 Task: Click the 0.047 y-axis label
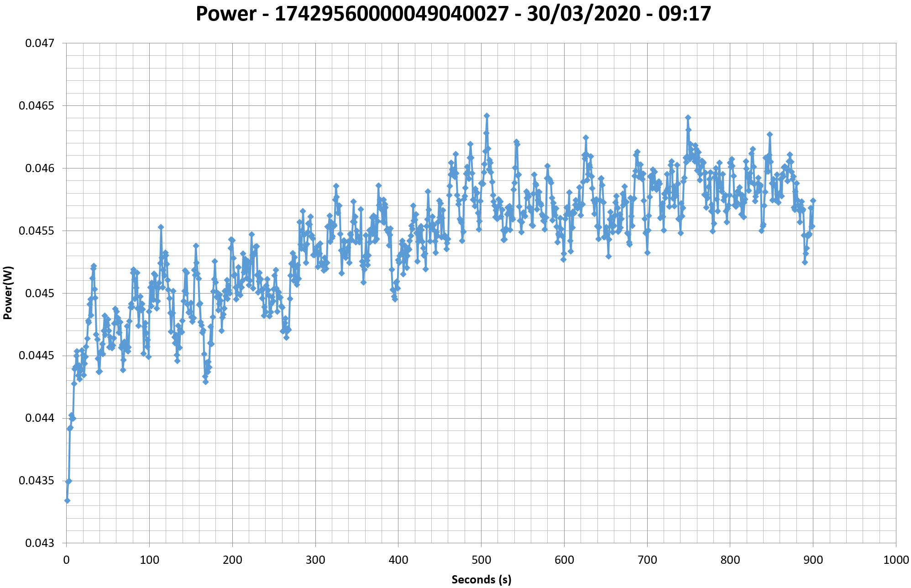[x=39, y=43]
